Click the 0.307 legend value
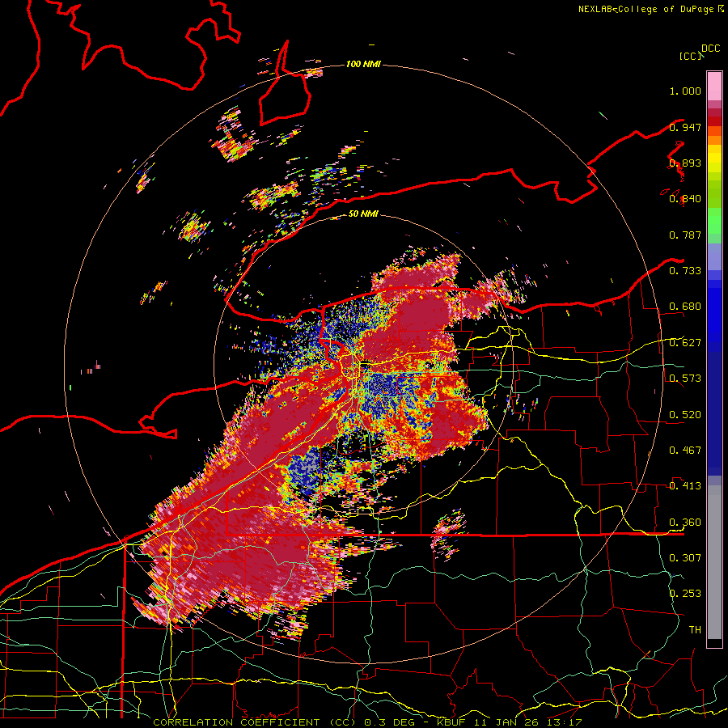This screenshot has width=728, height=728. click(685, 557)
